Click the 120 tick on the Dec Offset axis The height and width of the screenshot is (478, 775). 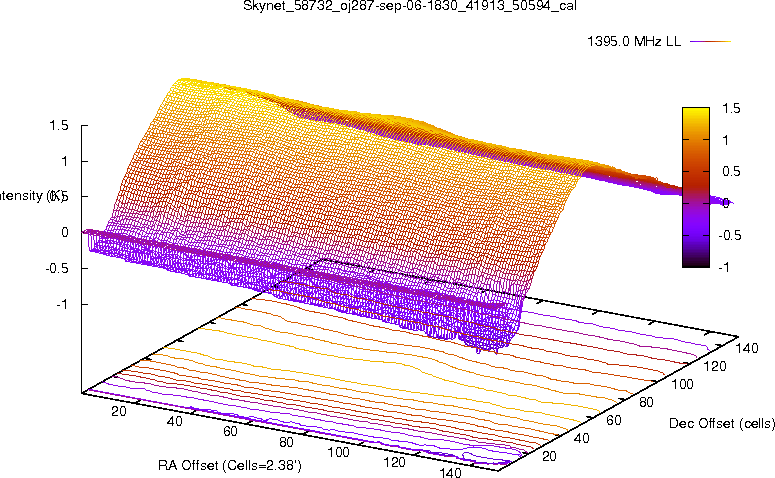(x=715, y=366)
